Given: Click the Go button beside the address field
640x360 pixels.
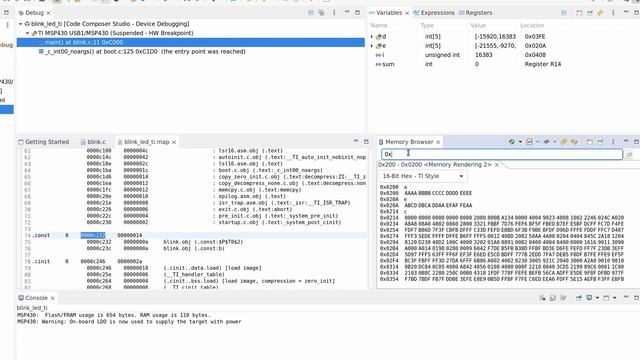Looking at the screenshot, I should pos(629,154).
